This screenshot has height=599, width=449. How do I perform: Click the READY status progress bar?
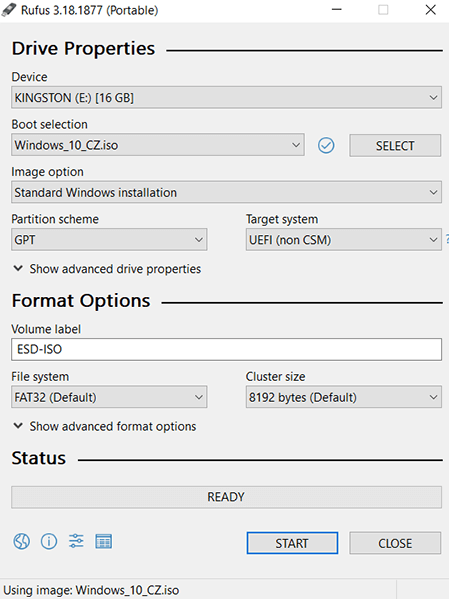click(226, 497)
